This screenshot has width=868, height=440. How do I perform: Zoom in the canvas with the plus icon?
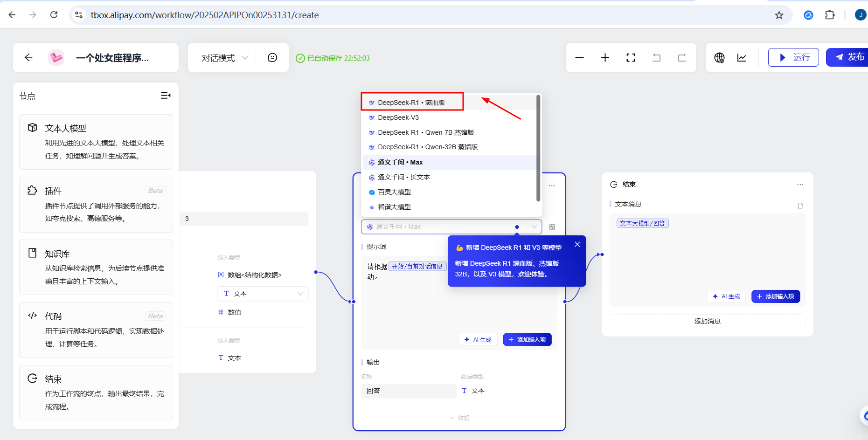(605, 58)
